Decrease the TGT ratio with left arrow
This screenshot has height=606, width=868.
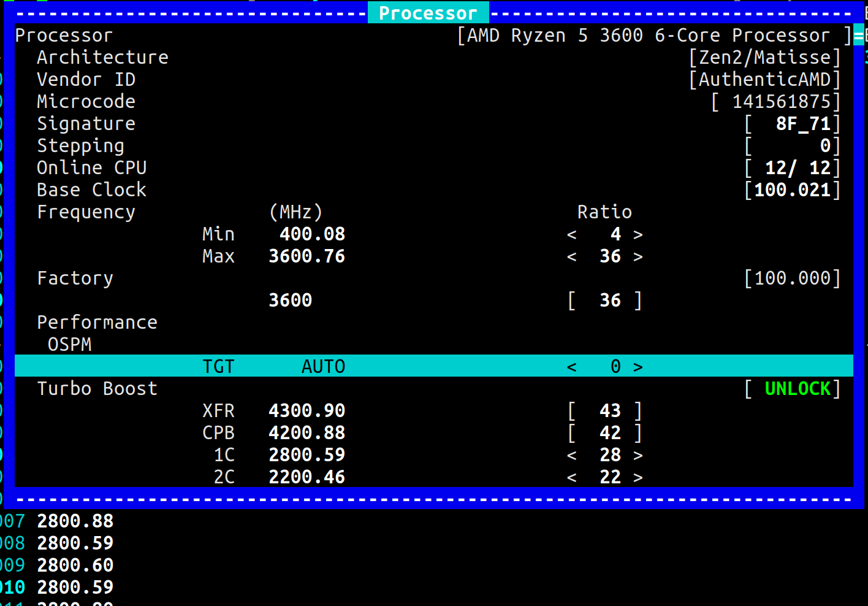coord(572,367)
